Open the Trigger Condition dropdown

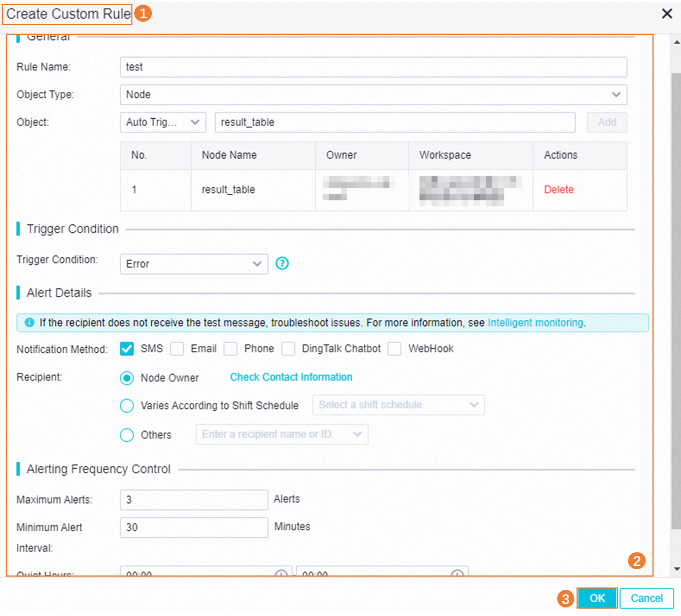(x=258, y=264)
